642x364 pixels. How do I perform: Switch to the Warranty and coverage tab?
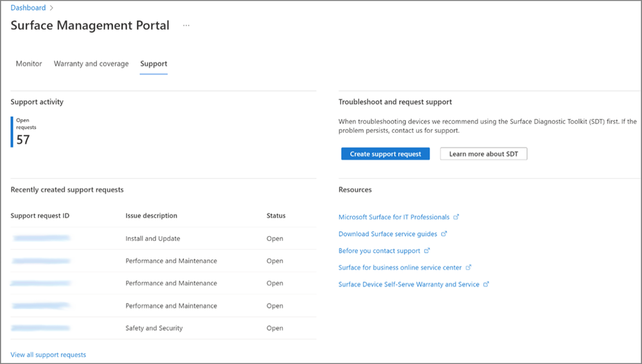[x=91, y=64]
